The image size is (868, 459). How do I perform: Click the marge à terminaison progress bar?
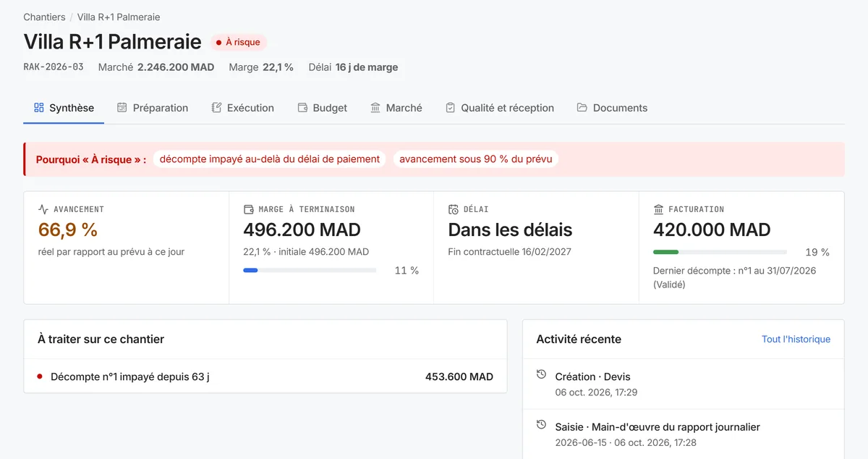[310, 270]
